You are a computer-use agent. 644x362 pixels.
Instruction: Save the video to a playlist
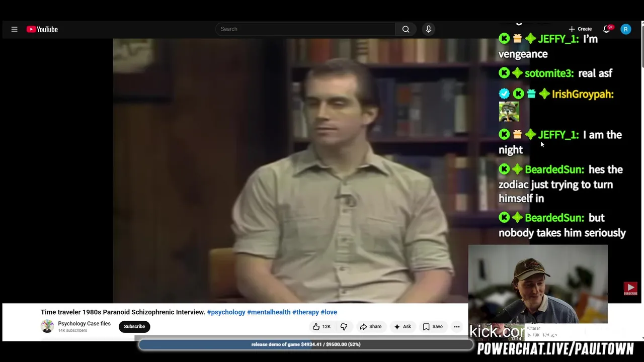click(432, 327)
